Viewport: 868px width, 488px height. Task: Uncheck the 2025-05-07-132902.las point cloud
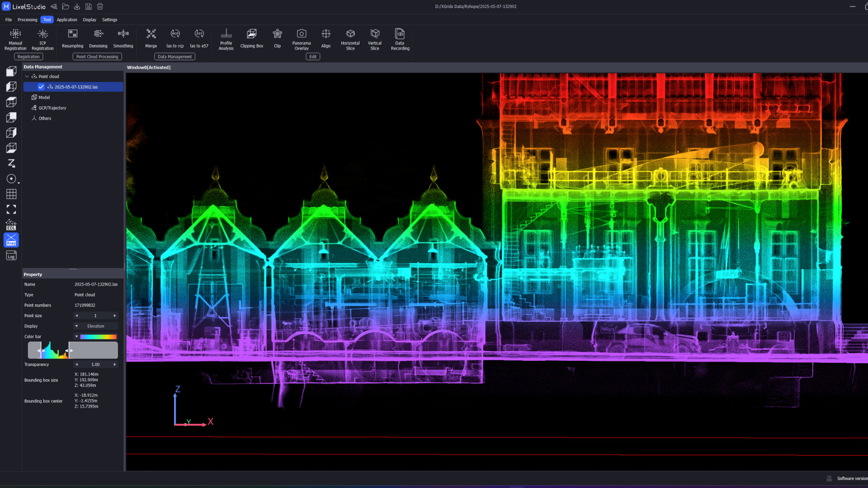pyautogui.click(x=41, y=86)
